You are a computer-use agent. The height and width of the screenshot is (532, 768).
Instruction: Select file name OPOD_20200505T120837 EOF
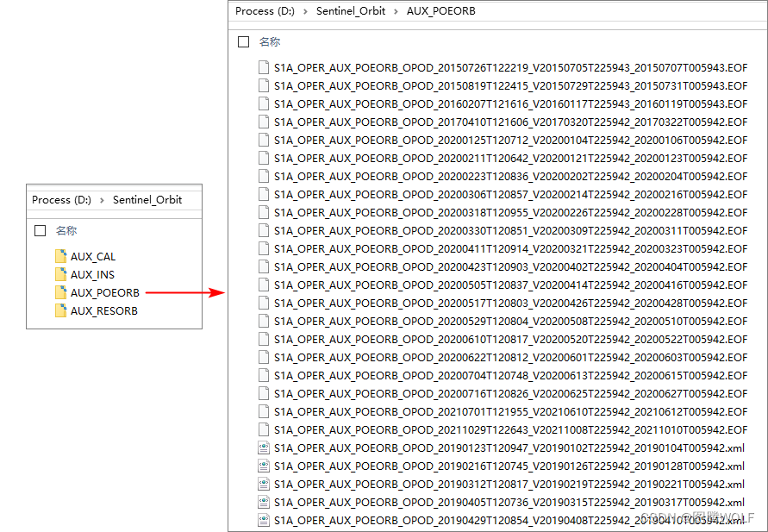511,285
